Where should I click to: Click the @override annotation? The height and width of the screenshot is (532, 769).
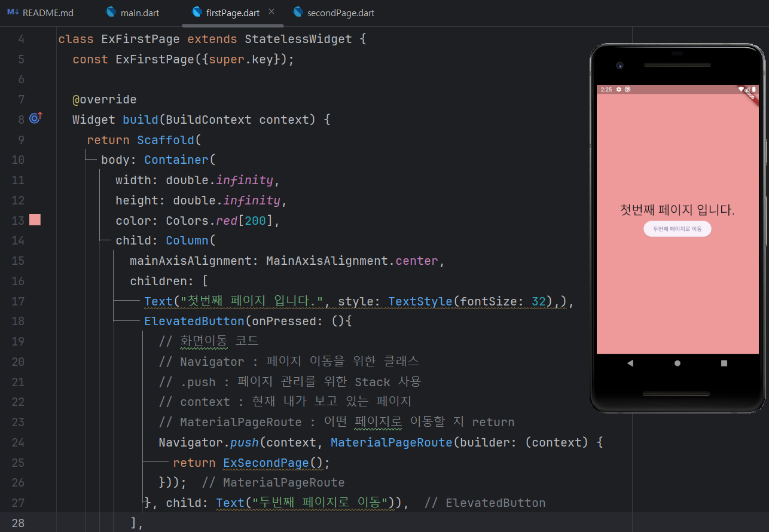tap(105, 99)
